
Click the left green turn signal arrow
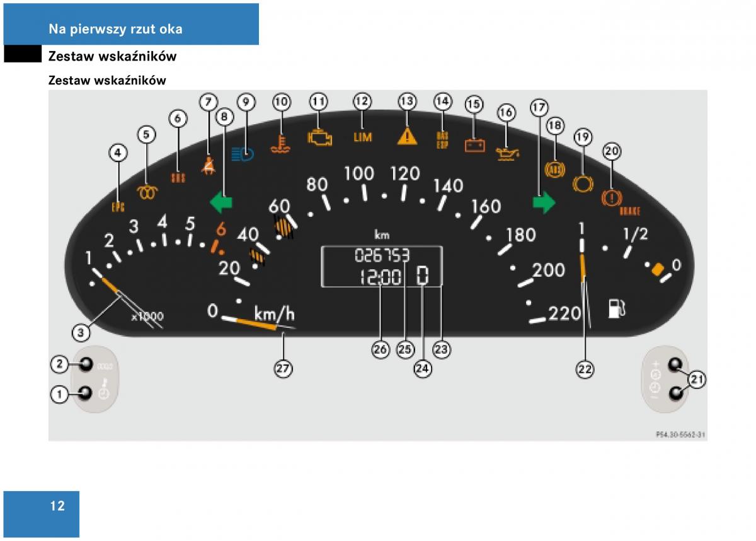(x=221, y=202)
